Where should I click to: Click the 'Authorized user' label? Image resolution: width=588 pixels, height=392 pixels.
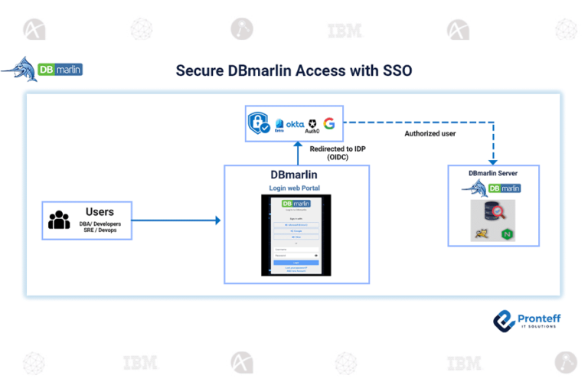[x=430, y=133]
